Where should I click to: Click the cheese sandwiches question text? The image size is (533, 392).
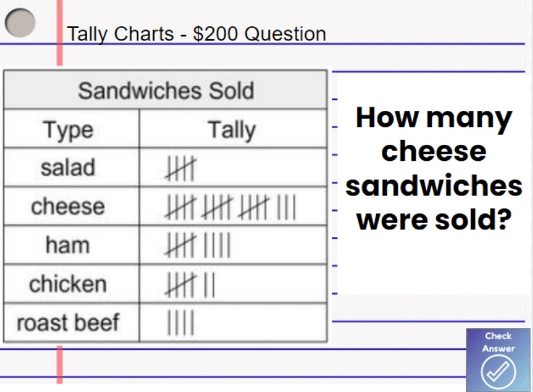tap(434, 168)
